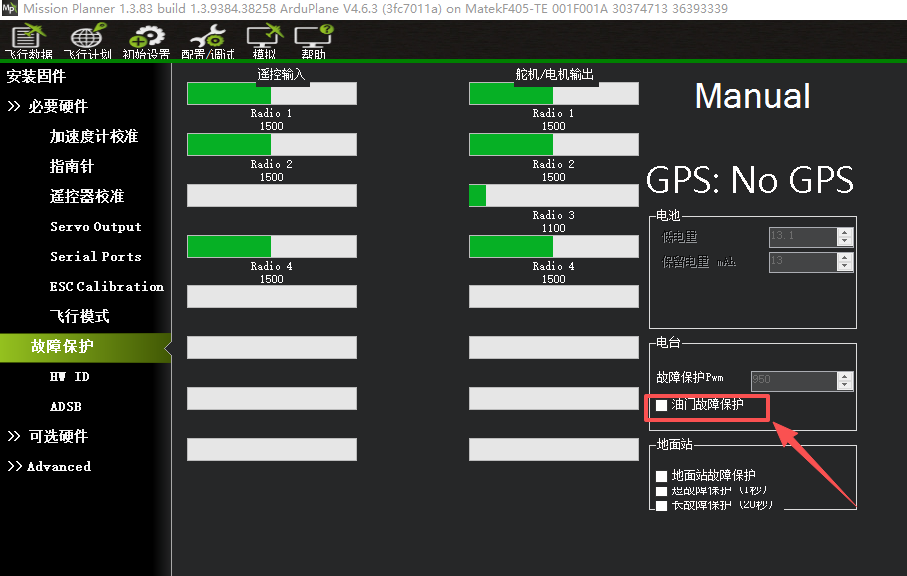Increase the 保留电量 mAh up arrow
907x576 pixels.
(x=845, y=258)
